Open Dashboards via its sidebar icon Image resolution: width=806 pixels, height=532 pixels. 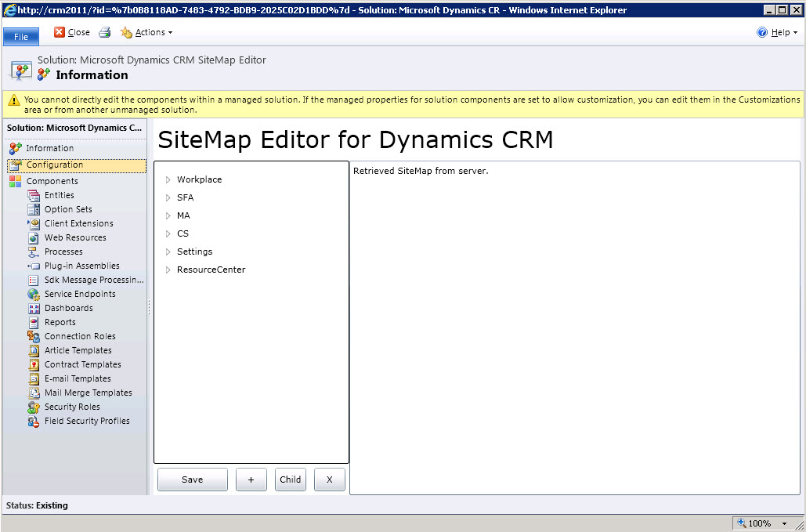[34, 308]
